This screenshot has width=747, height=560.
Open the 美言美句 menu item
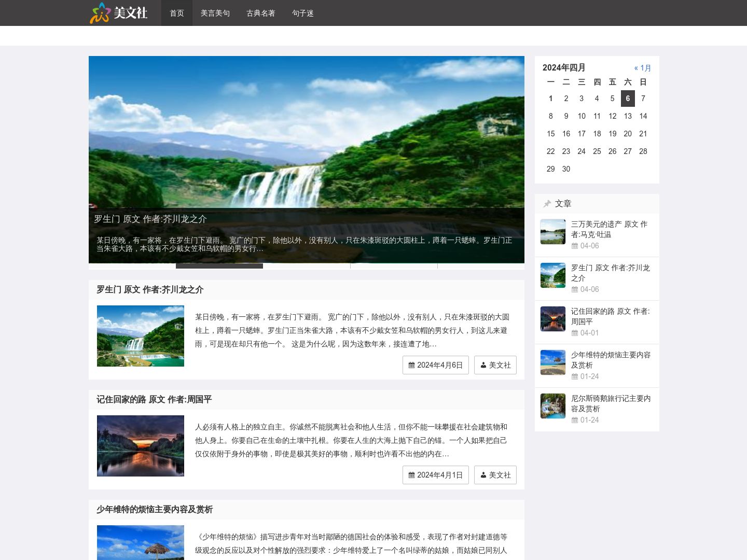pyautogui.click(x=215, y=13)
